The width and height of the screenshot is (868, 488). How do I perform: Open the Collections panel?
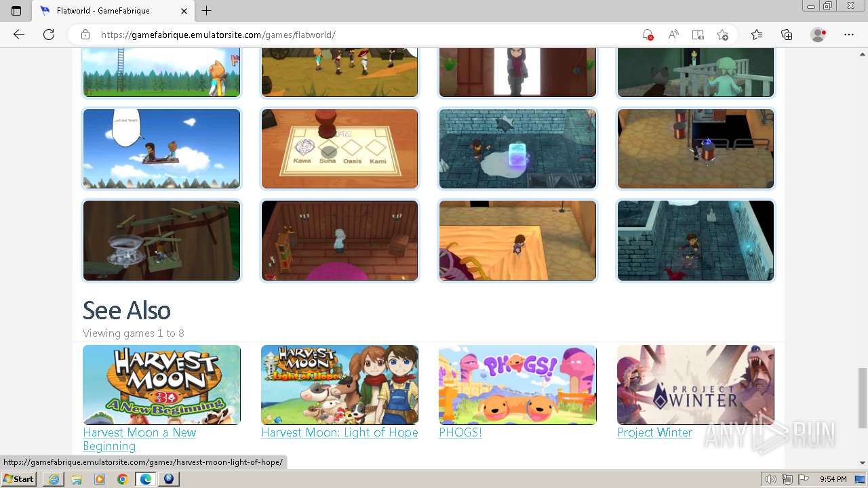(x=787, y=35)
